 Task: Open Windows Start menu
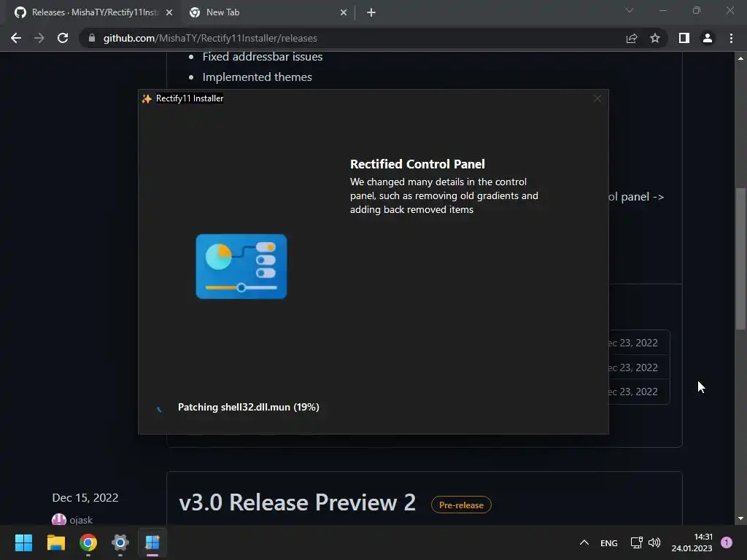click(23, 542)
